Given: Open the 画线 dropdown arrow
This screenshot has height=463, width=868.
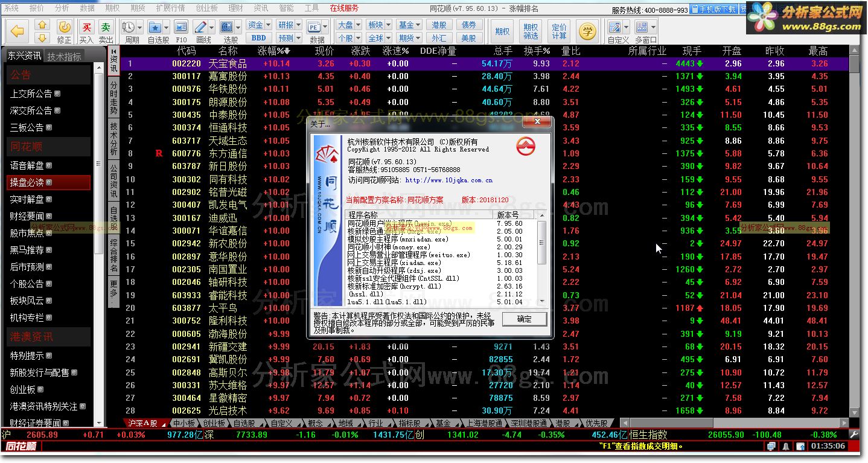Looking at the screenshot, I should (212, 27).
